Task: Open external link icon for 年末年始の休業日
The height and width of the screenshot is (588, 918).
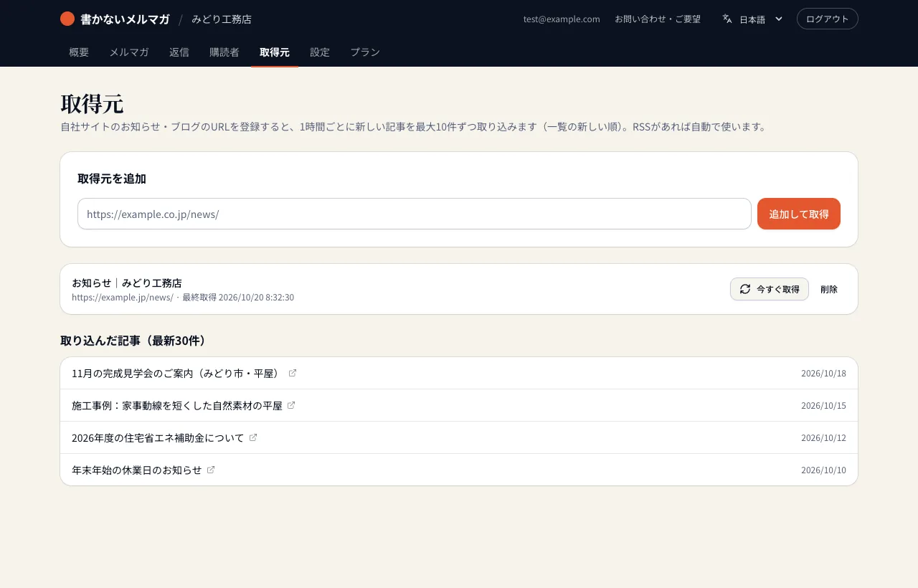Action: pos(211,470)
